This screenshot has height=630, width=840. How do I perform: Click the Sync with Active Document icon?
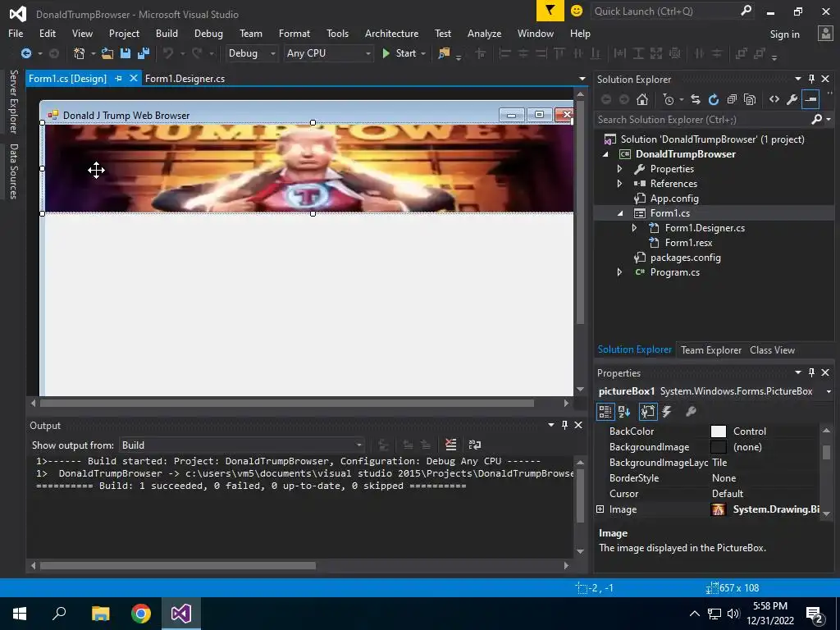click(696, 99)
